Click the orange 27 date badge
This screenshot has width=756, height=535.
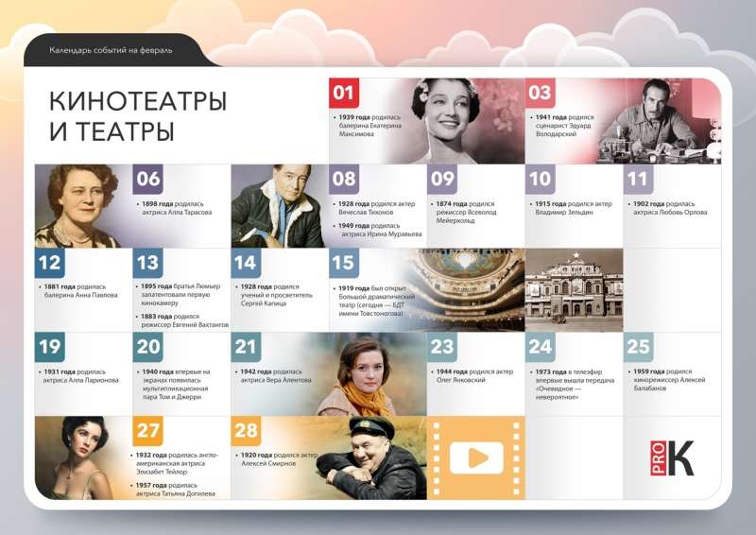tap(148, 431)
